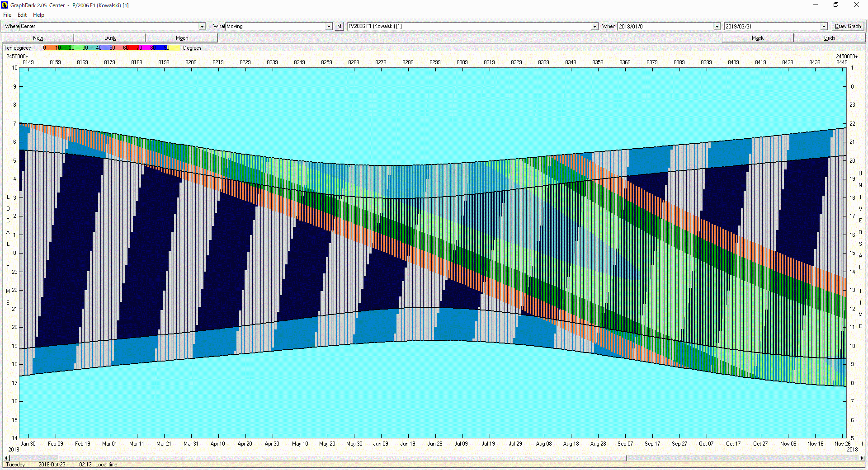This screenshot has width=868, height=470.
Task: Click the orange 0-10 degrees legend swatch
Action: point(51,47)
